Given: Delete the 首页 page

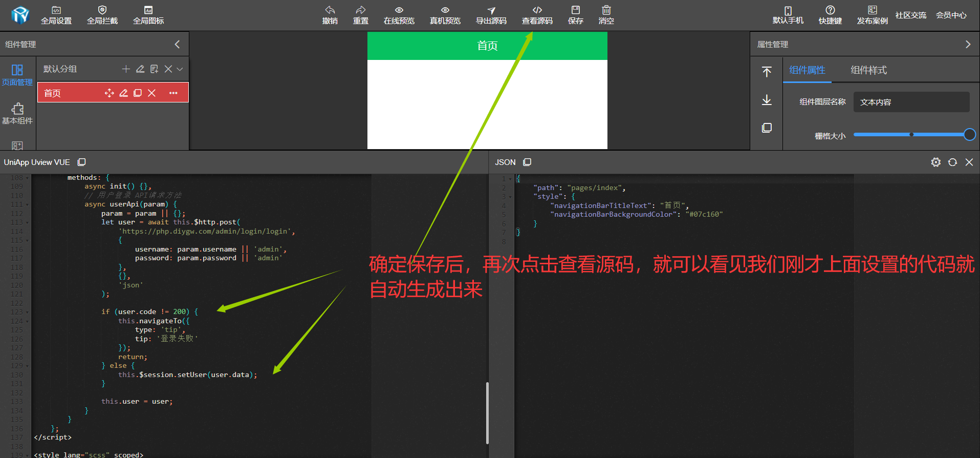Looking at the screenshot, I should [x=152, y=93].
